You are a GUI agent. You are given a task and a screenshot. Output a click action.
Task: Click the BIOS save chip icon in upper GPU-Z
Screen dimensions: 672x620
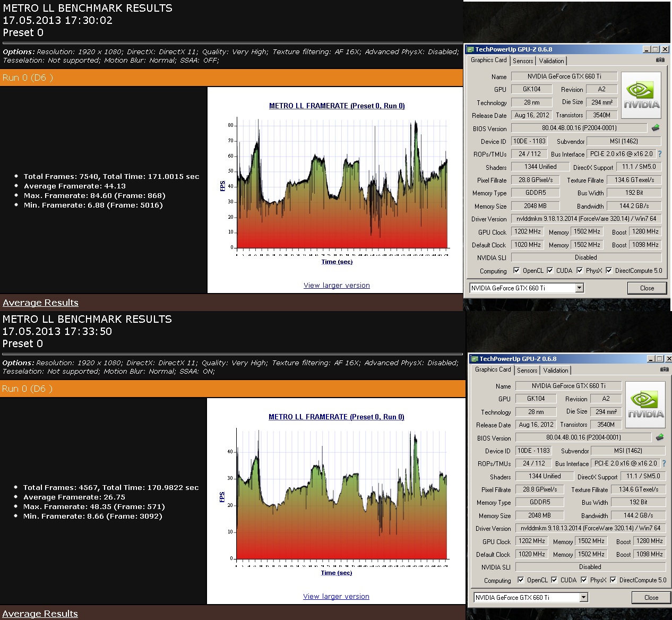pos(656,127)
